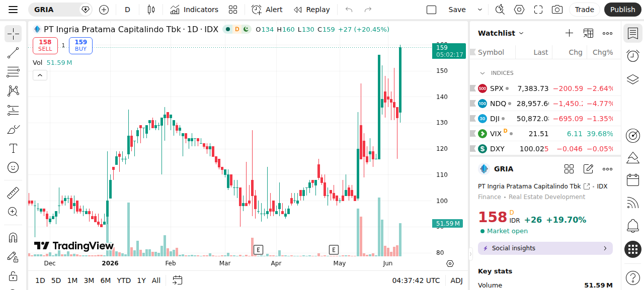The width and height of the screenshot is (644, 290).
Task: Open the object tree layers icon
Action: tap(633, 79)
